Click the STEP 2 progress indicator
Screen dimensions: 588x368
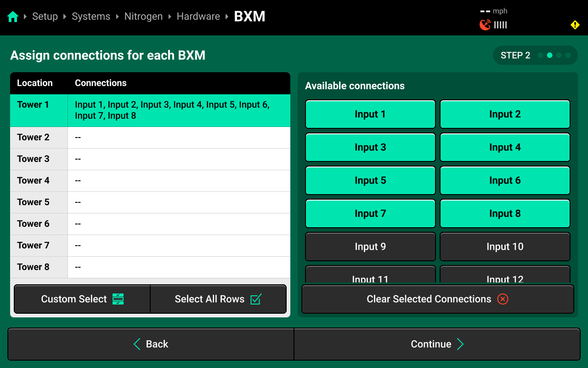coord(535,55)
